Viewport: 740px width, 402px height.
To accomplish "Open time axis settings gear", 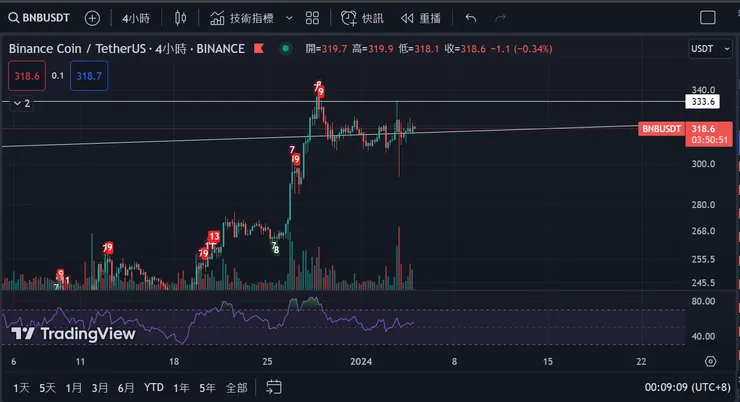I will pos(710,361).
